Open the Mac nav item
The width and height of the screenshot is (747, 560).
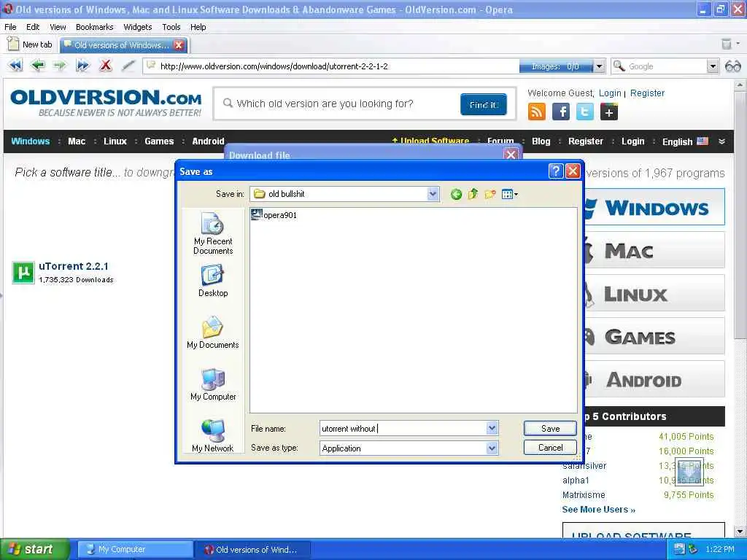(x=77, y=141)
